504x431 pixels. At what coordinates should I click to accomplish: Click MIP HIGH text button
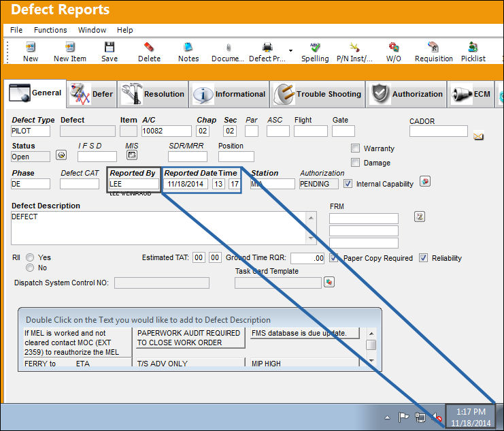coord(304,364)
